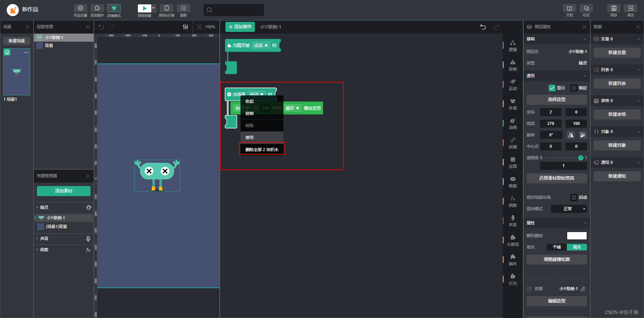Click the 添加素材 button
Image resolution: width=644 pixels, height=318 pixels.
pyautogui.click(x=64, y=191)
